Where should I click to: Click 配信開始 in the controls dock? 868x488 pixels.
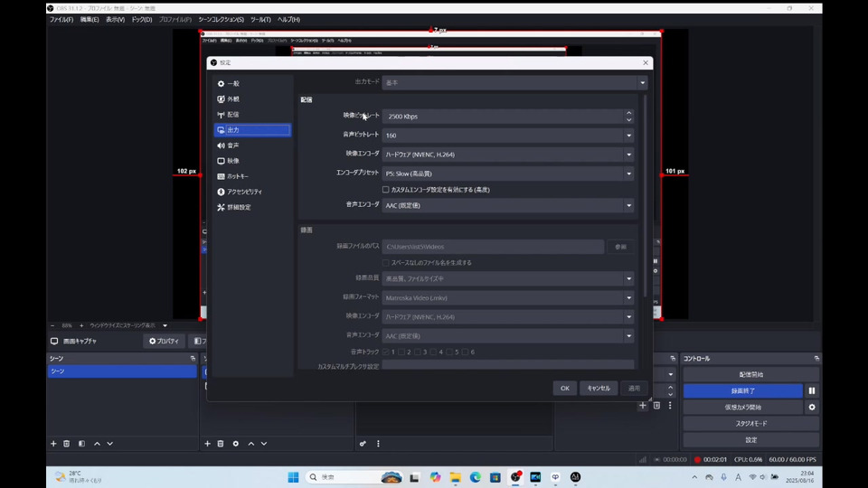751,374
